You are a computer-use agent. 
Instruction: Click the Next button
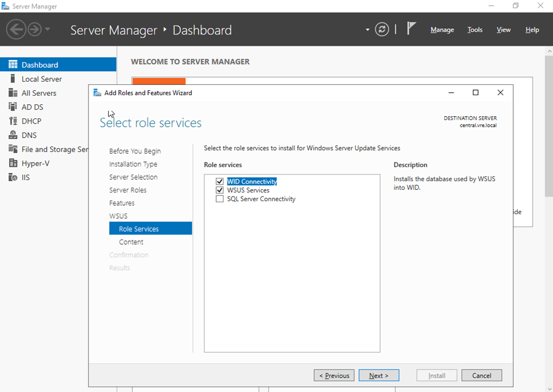pyautogui.click(x=379, y=376)
